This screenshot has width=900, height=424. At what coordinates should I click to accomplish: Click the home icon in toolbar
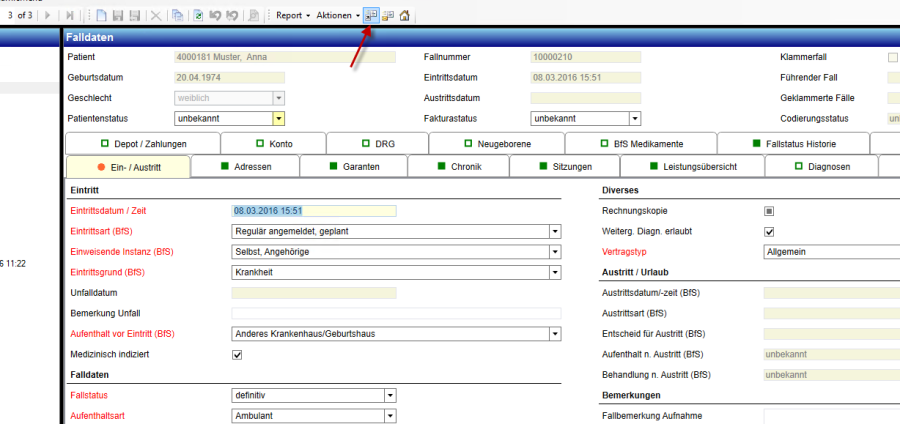click(x=405, y=16)
